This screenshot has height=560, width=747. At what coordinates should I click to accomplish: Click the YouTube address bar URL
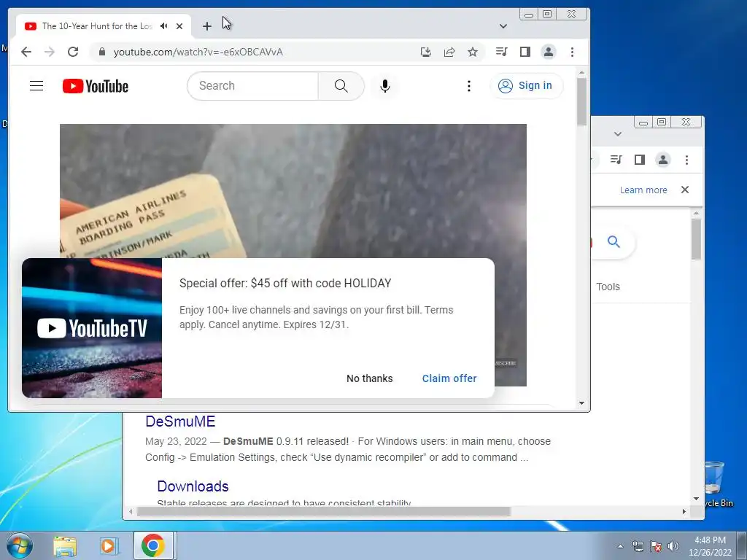(198, 52)
